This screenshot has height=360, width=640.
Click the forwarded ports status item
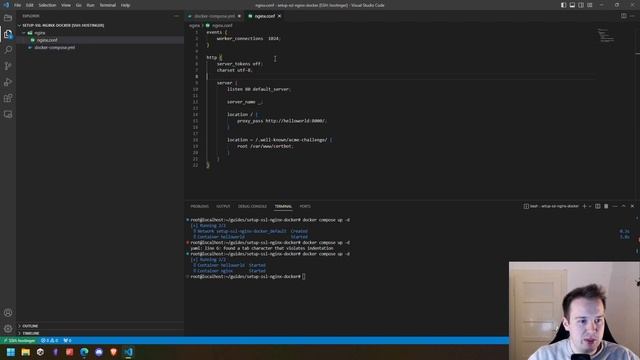point(67,340)
